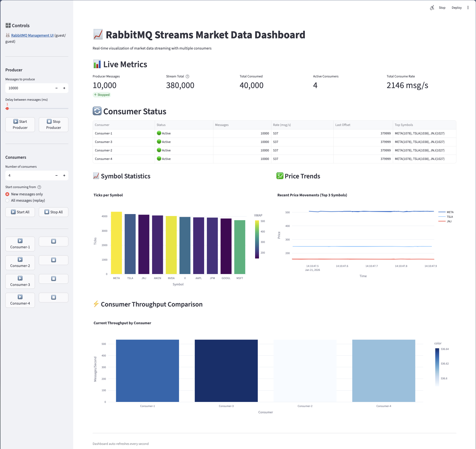Select the New messages only option

tap(7, 194)
